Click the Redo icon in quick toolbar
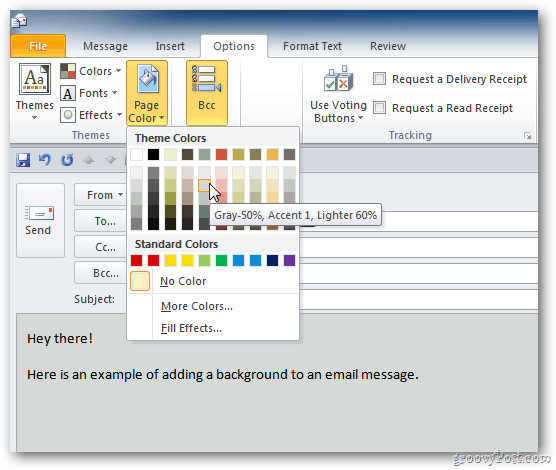The image size is (556, 470). [67, 160]
